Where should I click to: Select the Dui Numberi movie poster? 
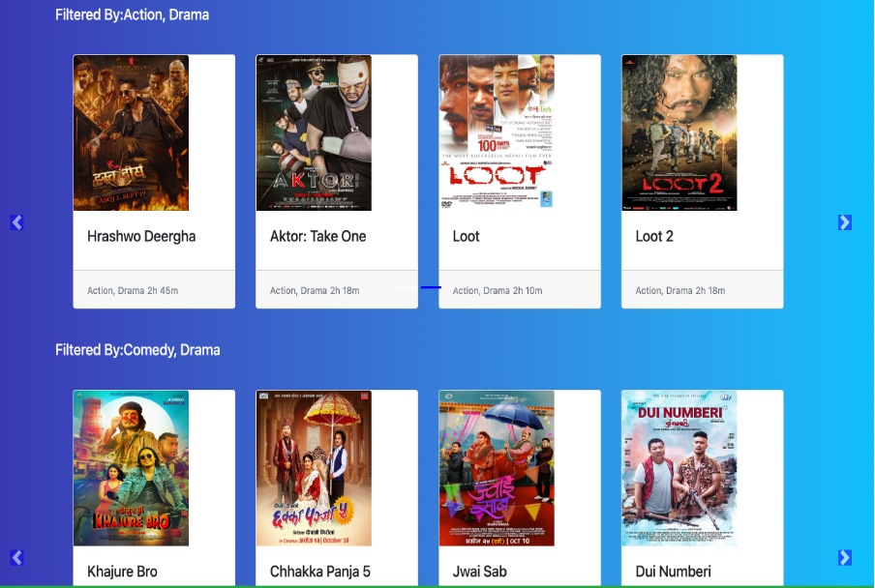tap(679, 468)
